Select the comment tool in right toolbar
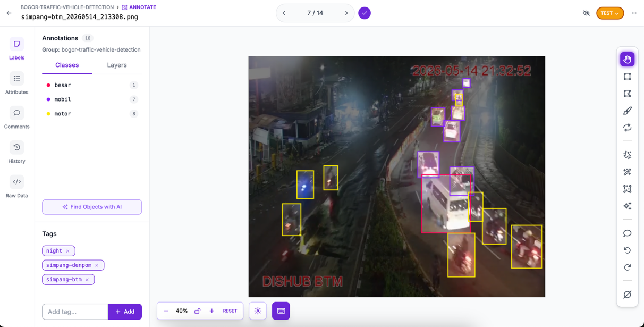This screenshot has width=644, height=327. tap(627, 233)
